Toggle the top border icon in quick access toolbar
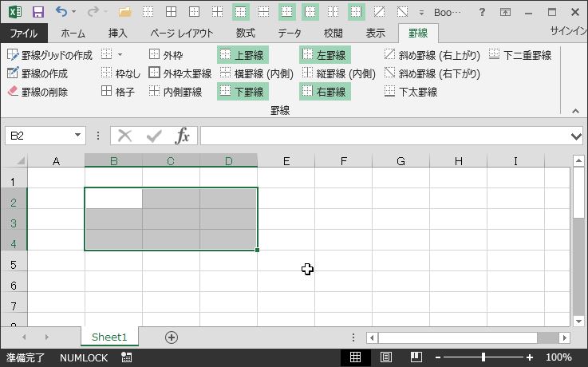 click(x=240, y=12)
